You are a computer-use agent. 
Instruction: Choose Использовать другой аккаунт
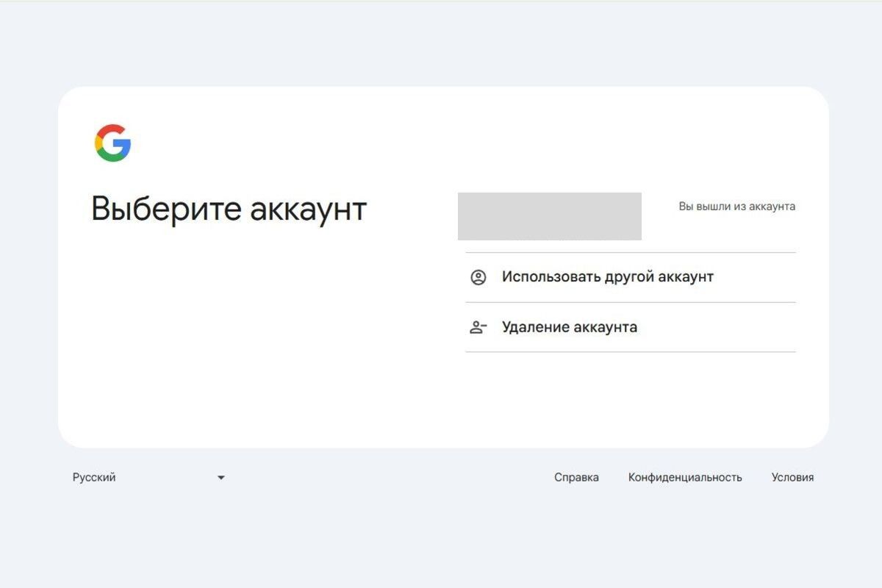pos(607,276)
